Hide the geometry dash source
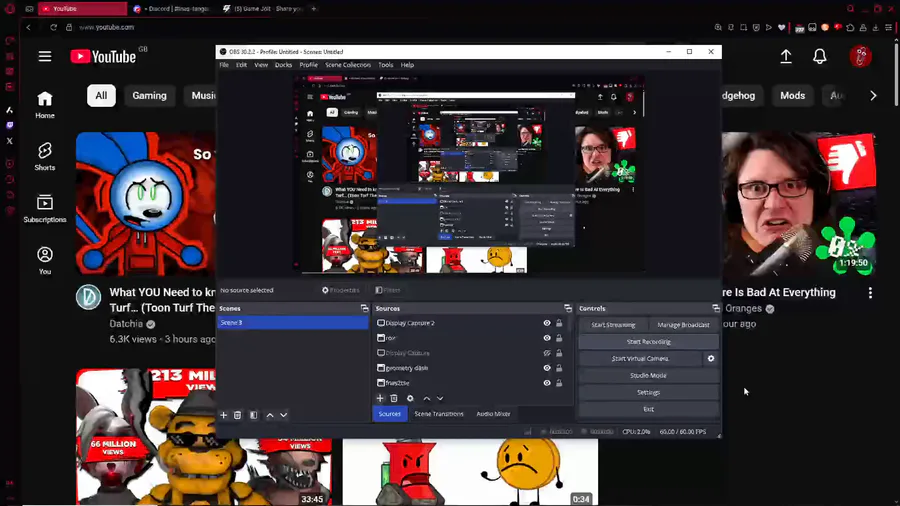 tap(547, 368)
